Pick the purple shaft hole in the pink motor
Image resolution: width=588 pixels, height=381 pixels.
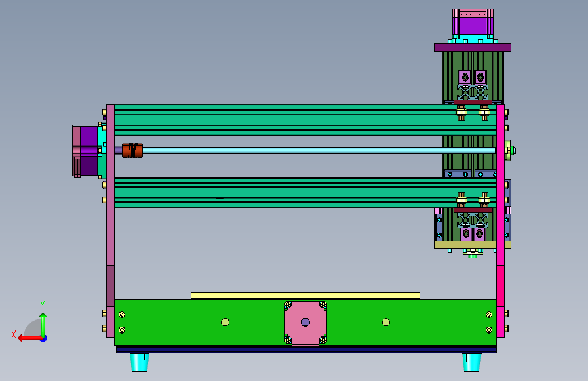(305, 322)
